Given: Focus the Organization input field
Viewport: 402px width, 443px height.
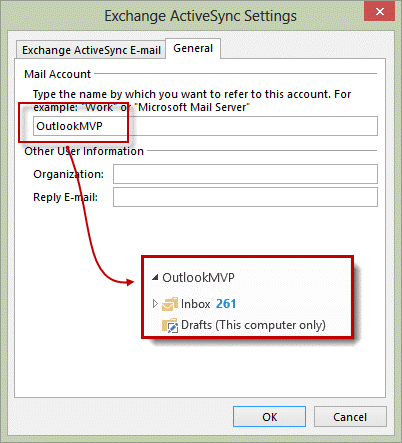Looking at the screenshot, I should [245, 174].
